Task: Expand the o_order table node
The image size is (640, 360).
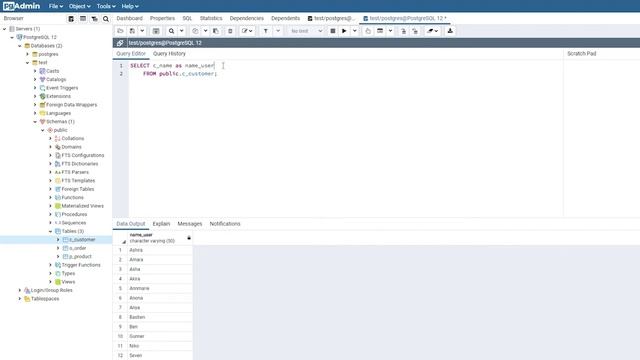Action: click(x=58, y=248)
